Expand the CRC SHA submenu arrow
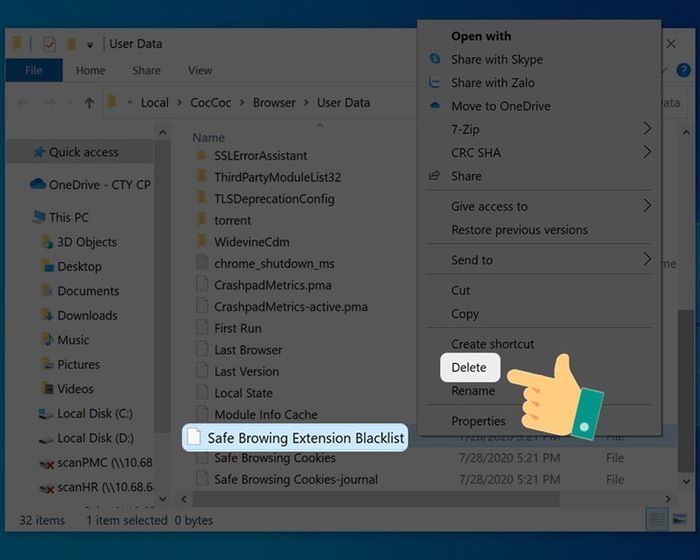The width and height of the screenshot is (700, 560). (647, 152)
